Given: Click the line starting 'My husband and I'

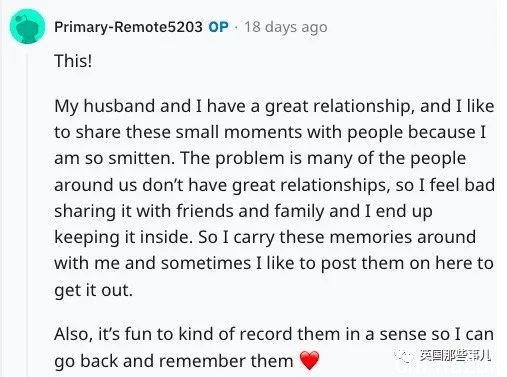Looking at the screenshot, I should tap(274, 106).
